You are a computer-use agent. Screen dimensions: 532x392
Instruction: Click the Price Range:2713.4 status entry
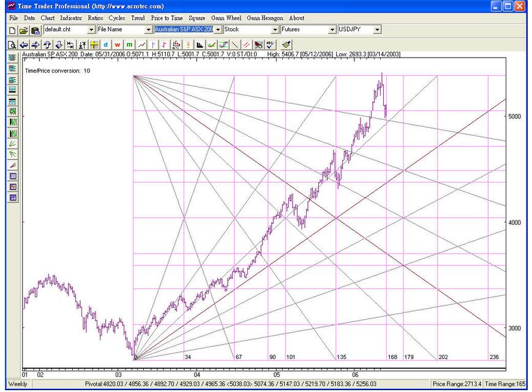[x=457, y=384]
